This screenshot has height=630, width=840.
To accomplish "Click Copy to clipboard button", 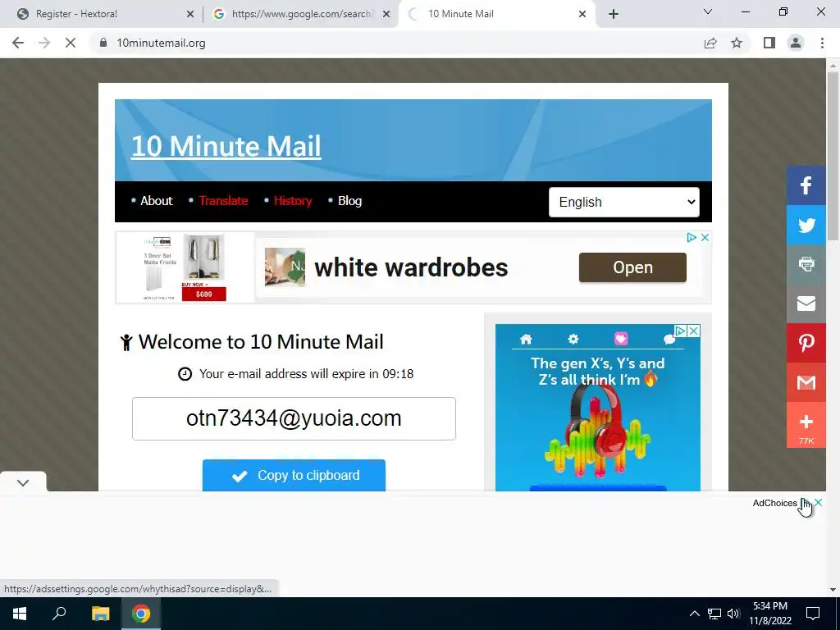I will click(294, 475).
